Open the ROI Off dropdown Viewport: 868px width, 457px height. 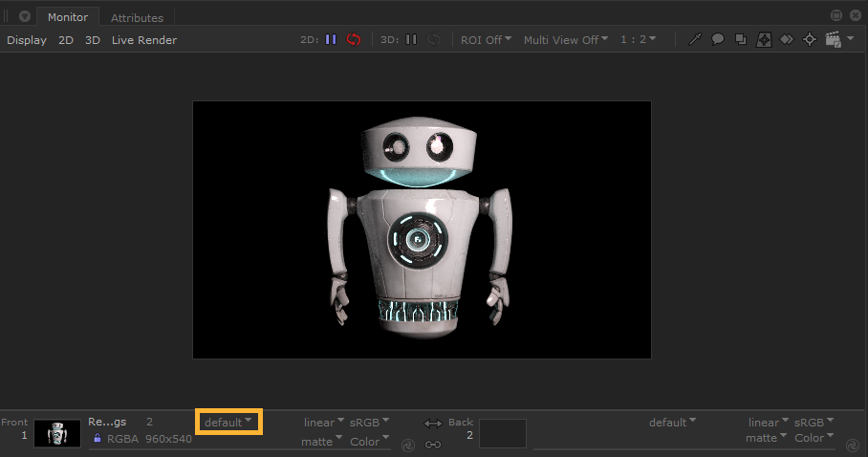click(486, 39)
